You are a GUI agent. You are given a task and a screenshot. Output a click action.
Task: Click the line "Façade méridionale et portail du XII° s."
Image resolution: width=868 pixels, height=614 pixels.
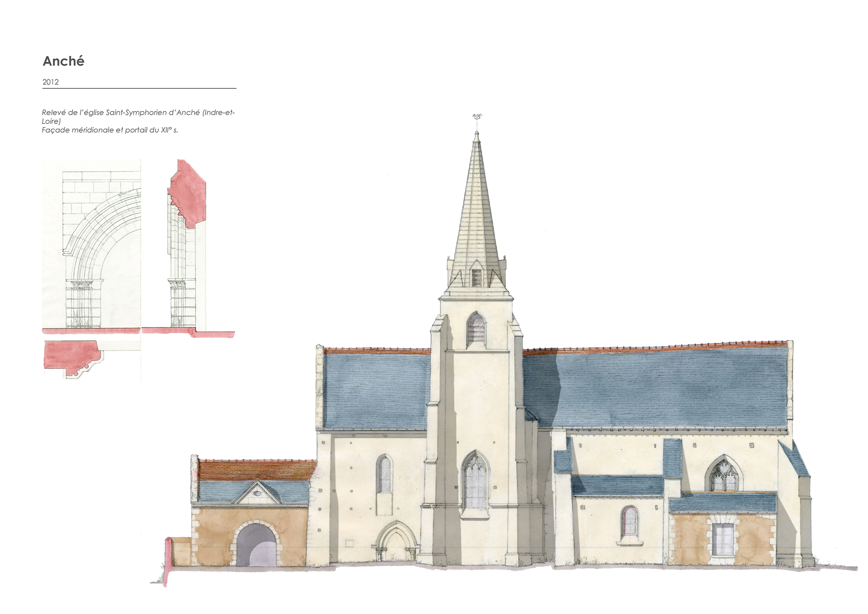(x=110, y=130)
